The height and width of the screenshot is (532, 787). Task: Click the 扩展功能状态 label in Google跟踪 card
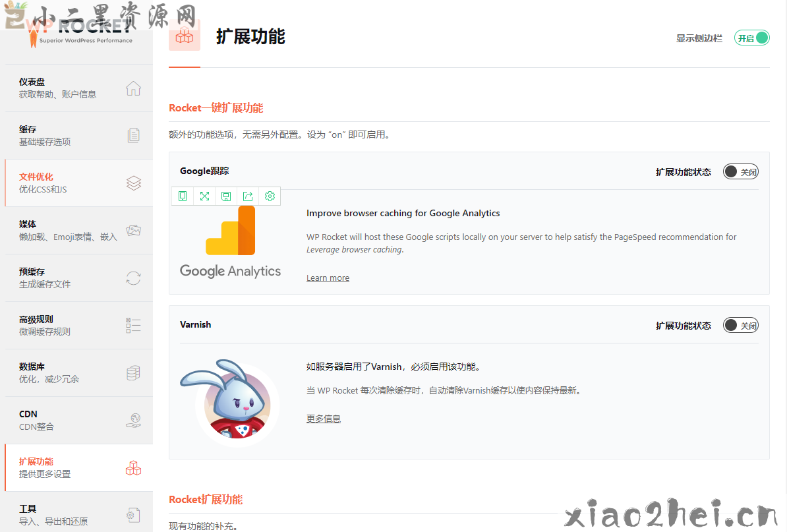[x=683, y=172]
